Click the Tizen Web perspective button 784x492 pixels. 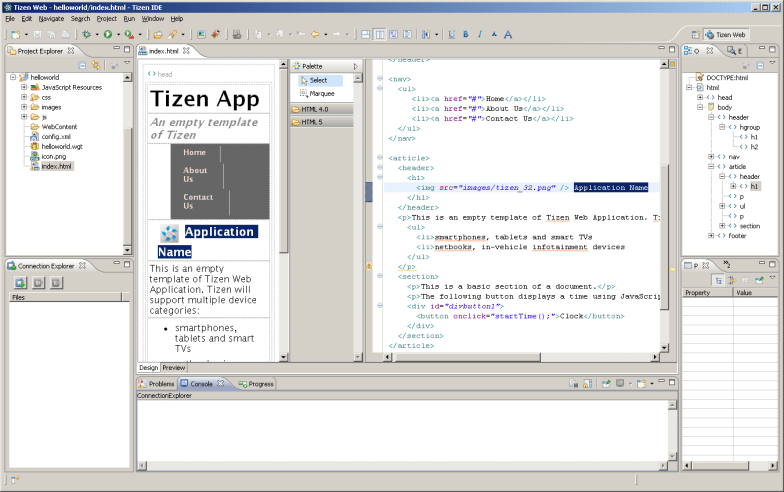(x=725, y=34)
